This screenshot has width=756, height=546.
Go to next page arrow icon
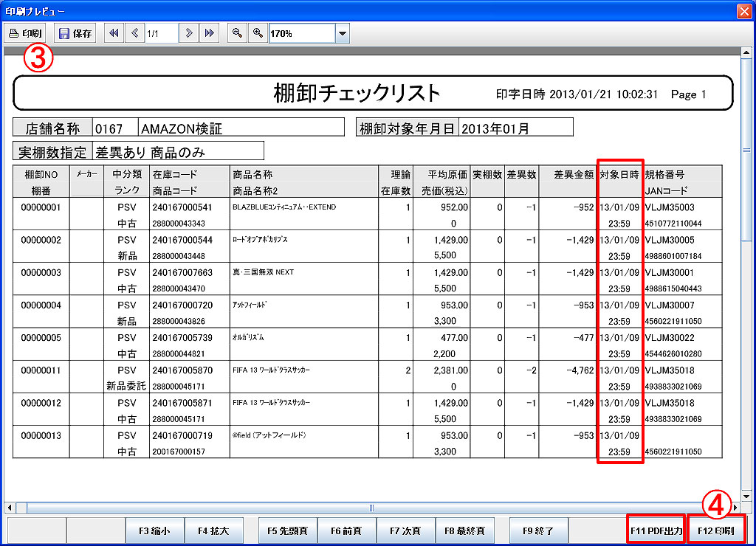[x=190, y=33]
